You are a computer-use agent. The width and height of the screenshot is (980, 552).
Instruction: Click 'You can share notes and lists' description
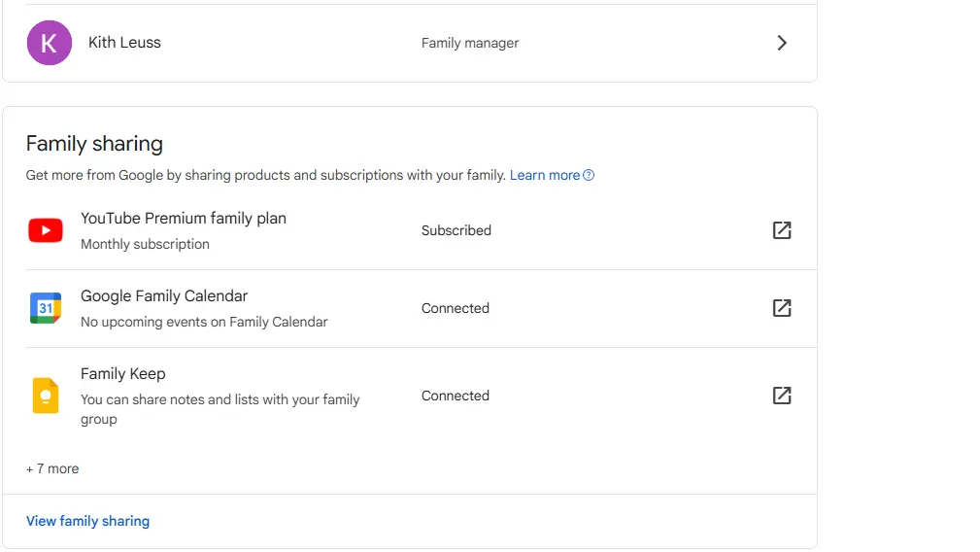tap(220, 409)
